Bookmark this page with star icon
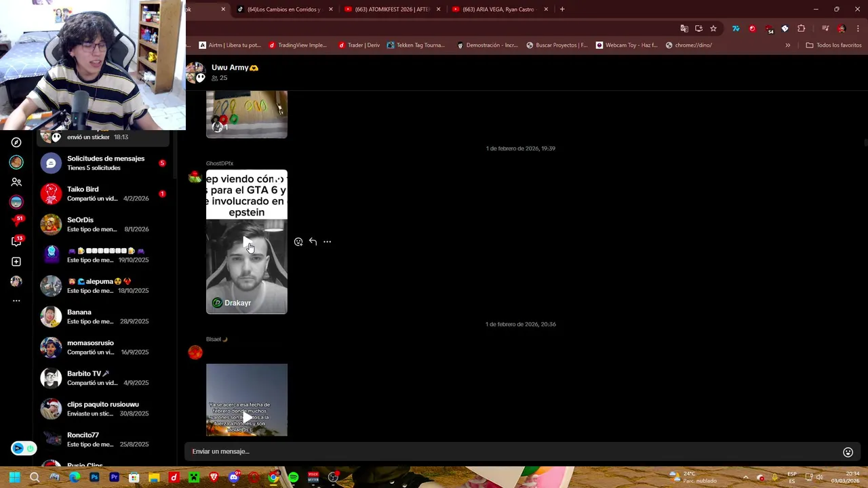 coord(713,28)
